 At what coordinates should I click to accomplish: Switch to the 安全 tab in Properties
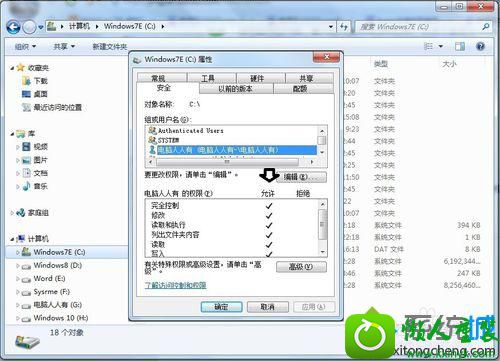tap(168, 88)
